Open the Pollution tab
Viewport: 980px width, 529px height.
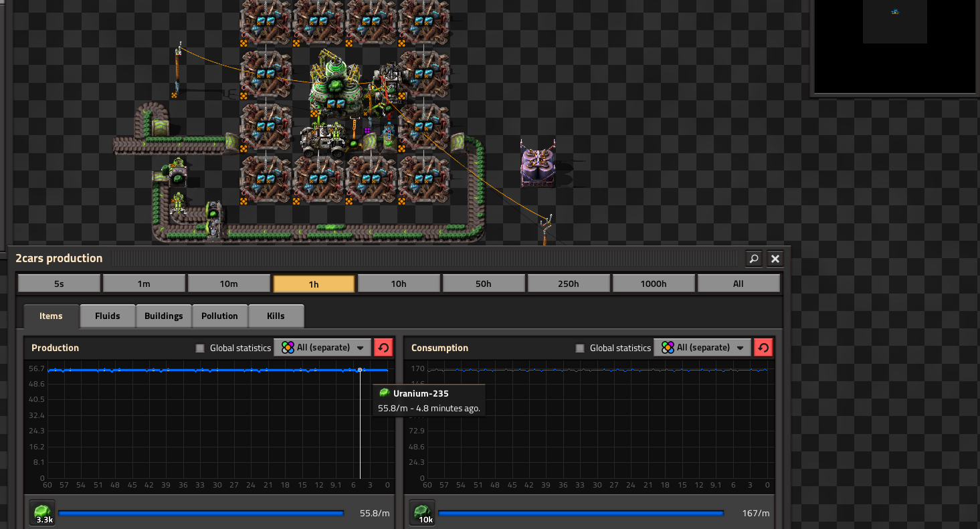pos(219,316)
